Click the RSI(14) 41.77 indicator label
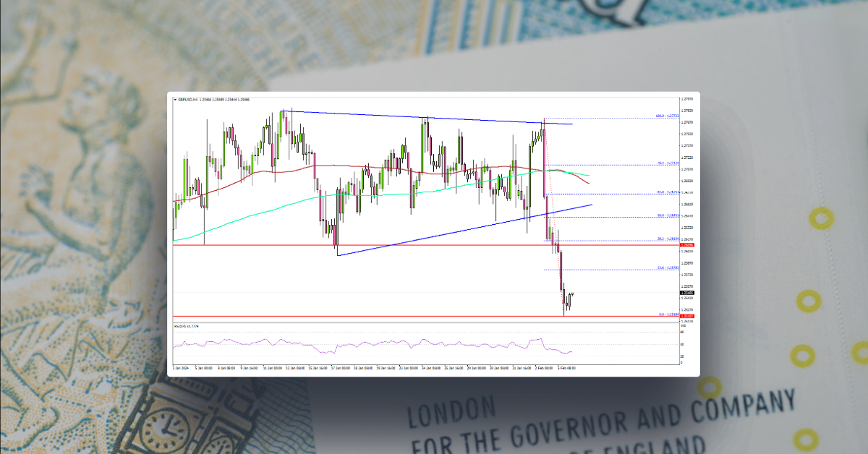868x454 pixels. click(187, 327)
